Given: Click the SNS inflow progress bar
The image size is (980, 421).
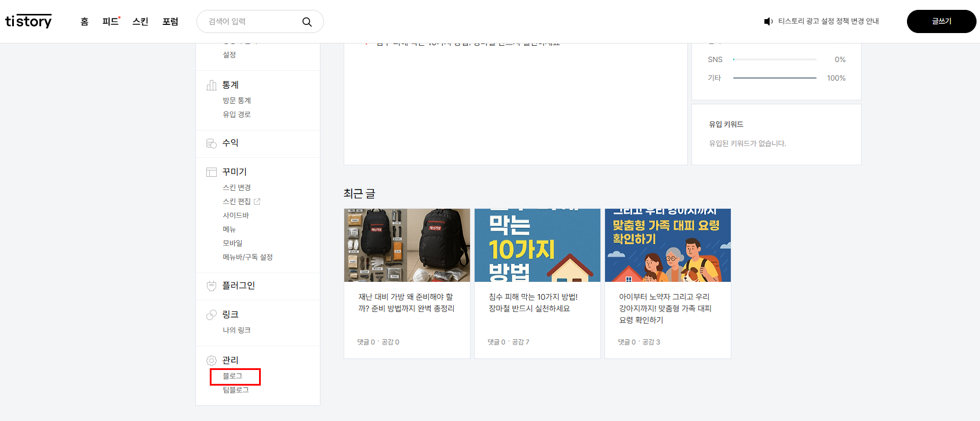Looking at the screenshot, I should click(775, 60).
